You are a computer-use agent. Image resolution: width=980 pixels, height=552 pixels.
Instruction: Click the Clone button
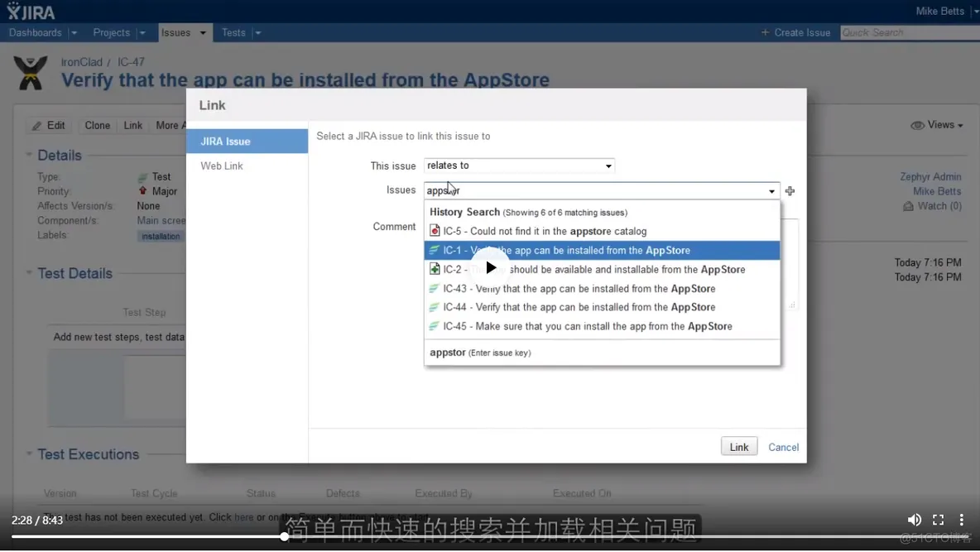click(x=98, y=126)
